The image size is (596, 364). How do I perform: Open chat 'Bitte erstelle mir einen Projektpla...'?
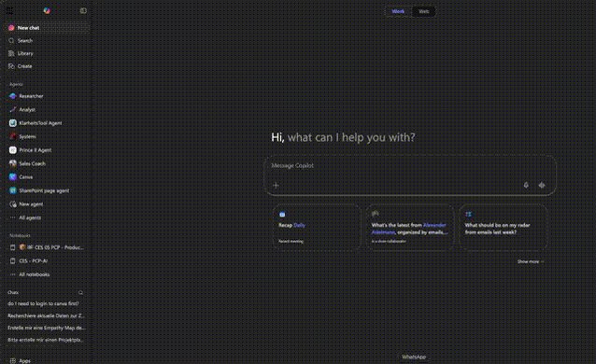(x=47, y=340)
